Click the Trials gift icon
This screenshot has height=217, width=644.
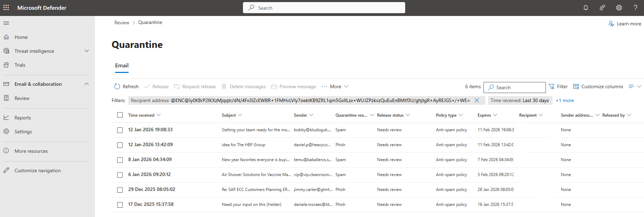point(6,65)
